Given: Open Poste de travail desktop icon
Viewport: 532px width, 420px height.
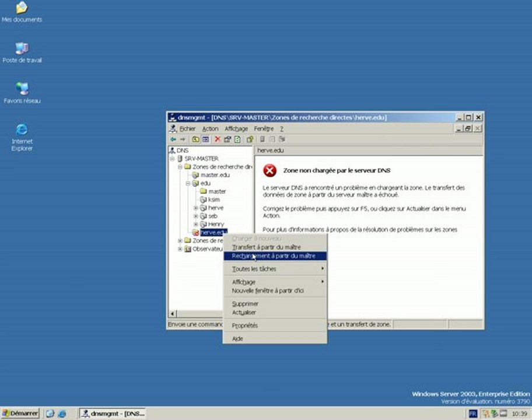Looking at the screenshot, I should tap(22, 52).
